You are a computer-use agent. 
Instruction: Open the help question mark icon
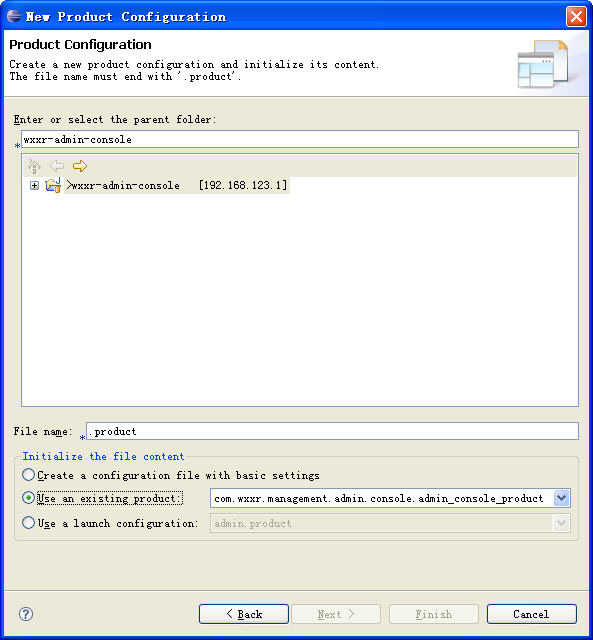pos(26,613)
